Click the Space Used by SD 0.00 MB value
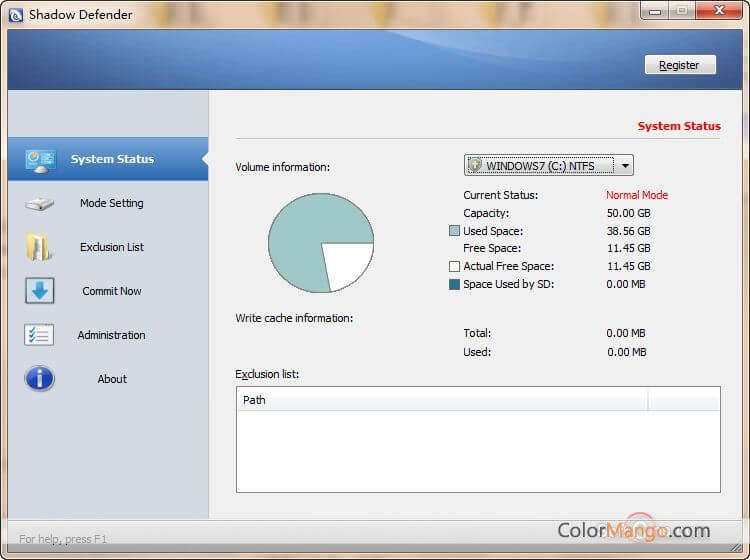The height and width of the screenshot is (560, 750). pos(626,284)
